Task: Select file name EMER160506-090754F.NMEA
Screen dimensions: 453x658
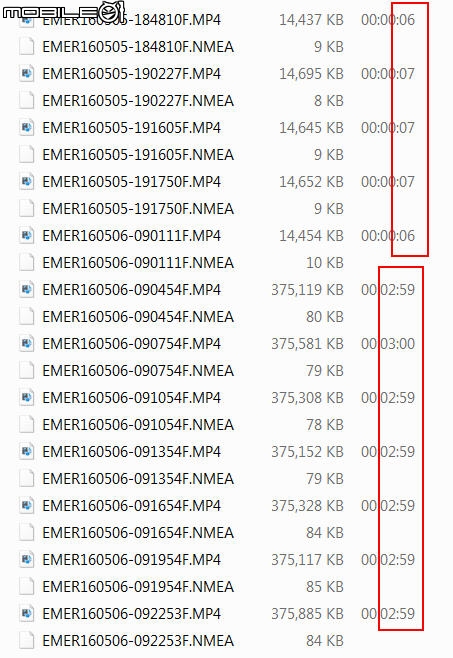Action: click(x=138, y=371)
